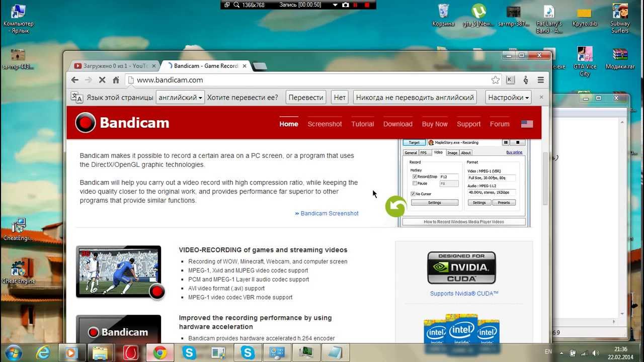
Task: Open a new Chrome tab
Action: pyautogui.click(x=260, y=66)
